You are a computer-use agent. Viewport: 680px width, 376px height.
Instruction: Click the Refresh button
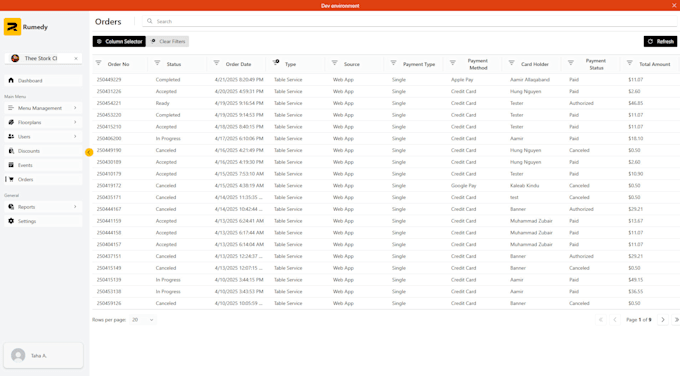click(x=660, y=41)
